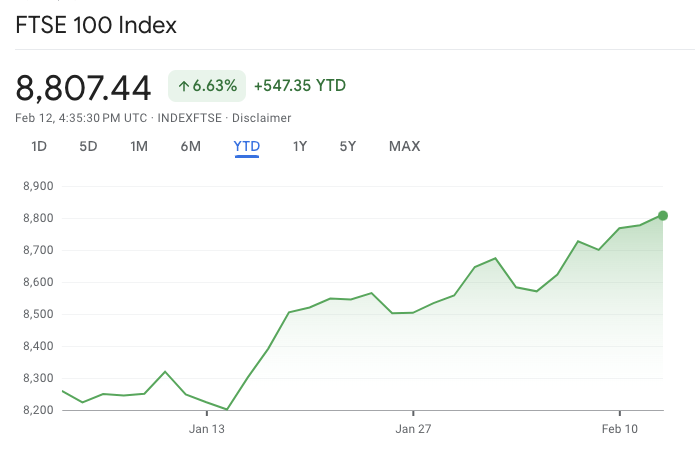Switch chart to 1Y range
Viewport: 695px width, 453px height.
[x=300, y=146]
